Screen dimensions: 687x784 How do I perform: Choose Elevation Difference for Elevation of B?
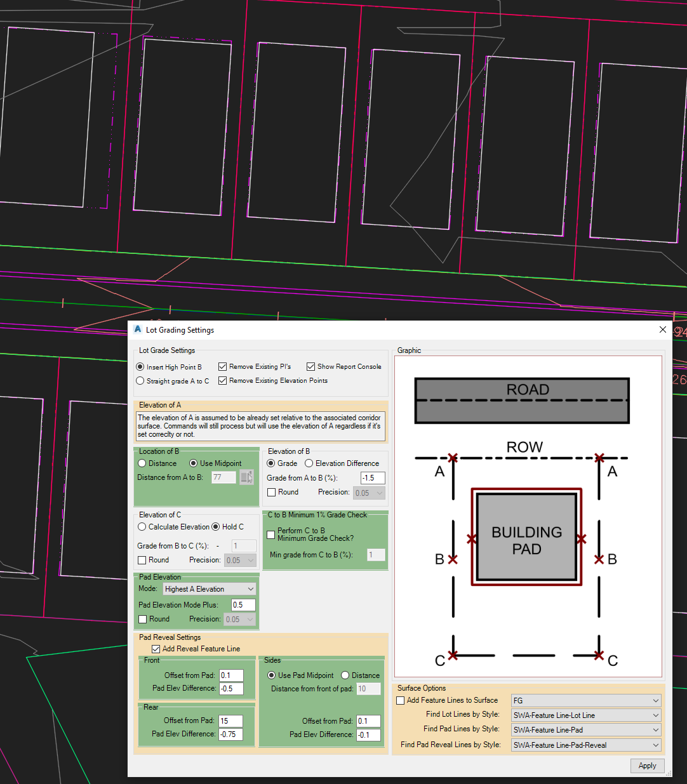click(x=309, y=463)
